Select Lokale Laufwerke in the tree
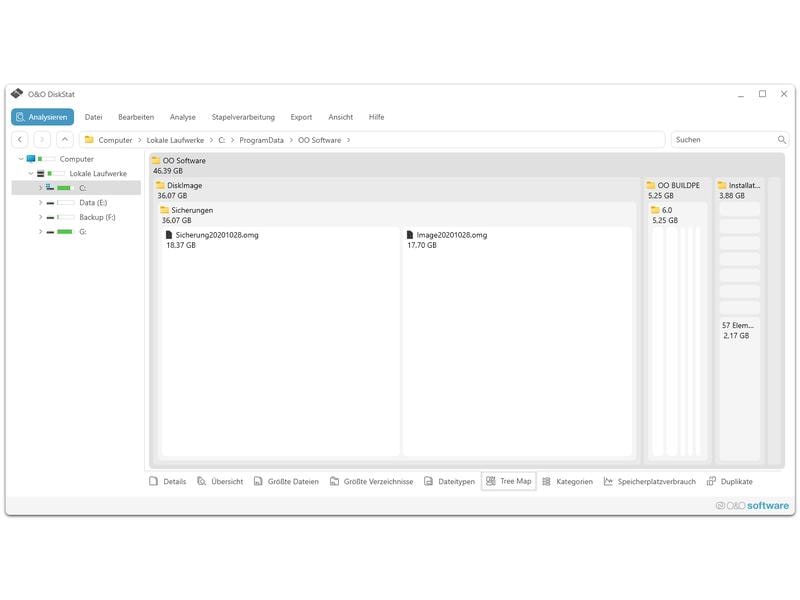The width and height of the screenshot is (800, 600). (x=98, y=173)
